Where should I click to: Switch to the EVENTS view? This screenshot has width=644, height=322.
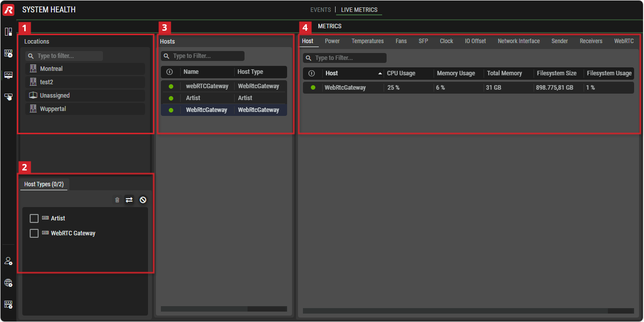click(321, 10)
